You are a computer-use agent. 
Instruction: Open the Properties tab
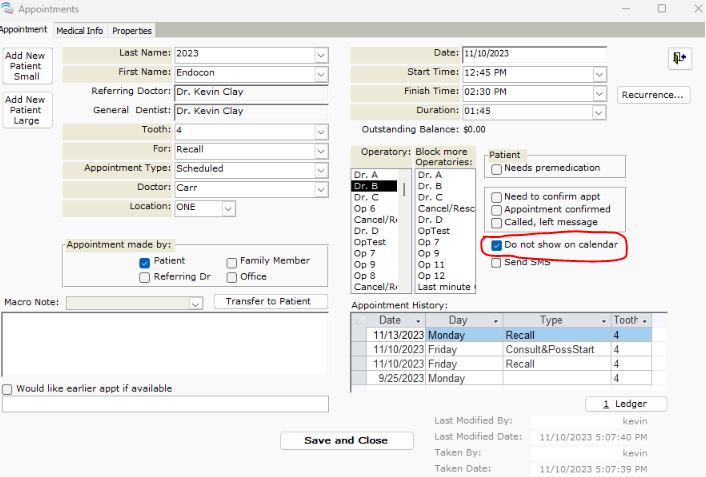click(132, 31)
